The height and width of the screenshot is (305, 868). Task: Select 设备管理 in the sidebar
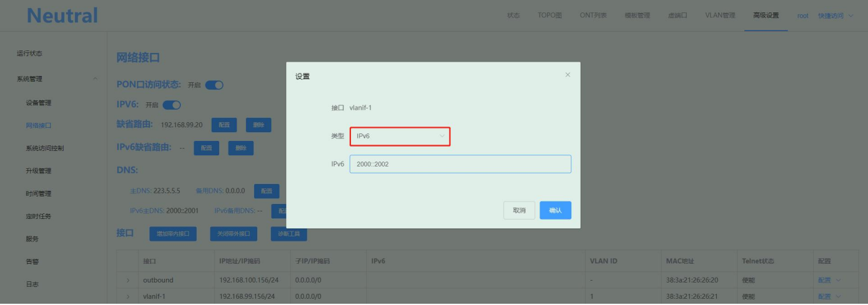pos(39,103)
